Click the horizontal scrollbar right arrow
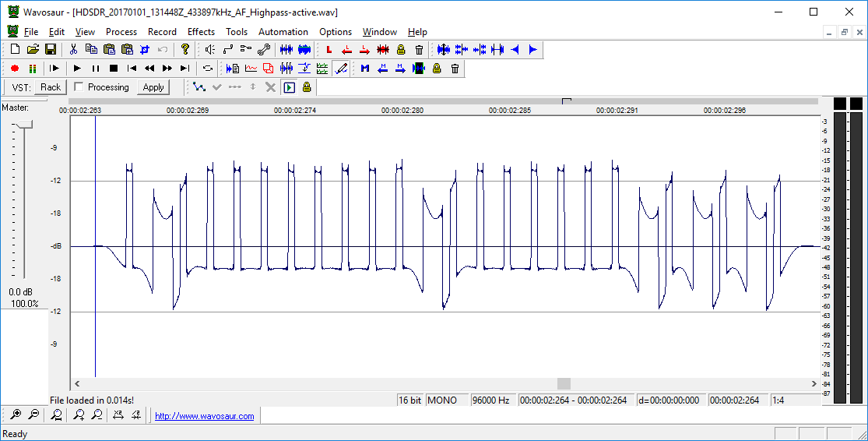This screenshot has height=441, width=868. [x=814, y=383]
